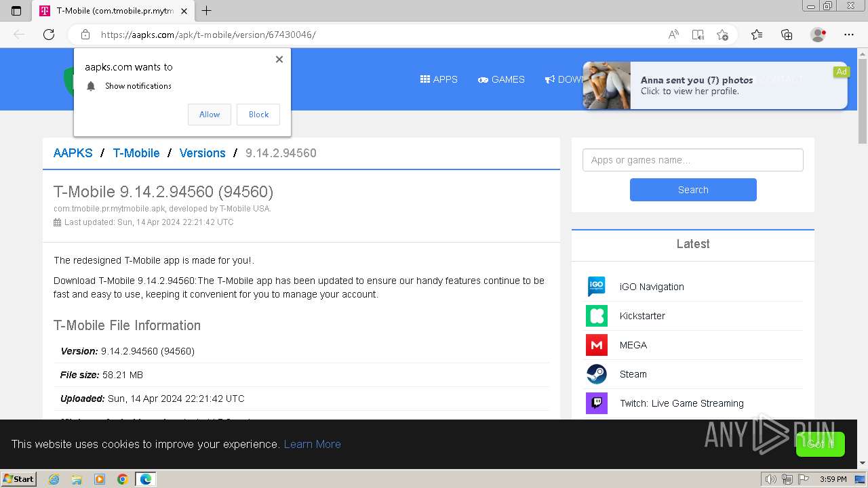
Task: Open the Windows Start menu
Action: [18, 479]
